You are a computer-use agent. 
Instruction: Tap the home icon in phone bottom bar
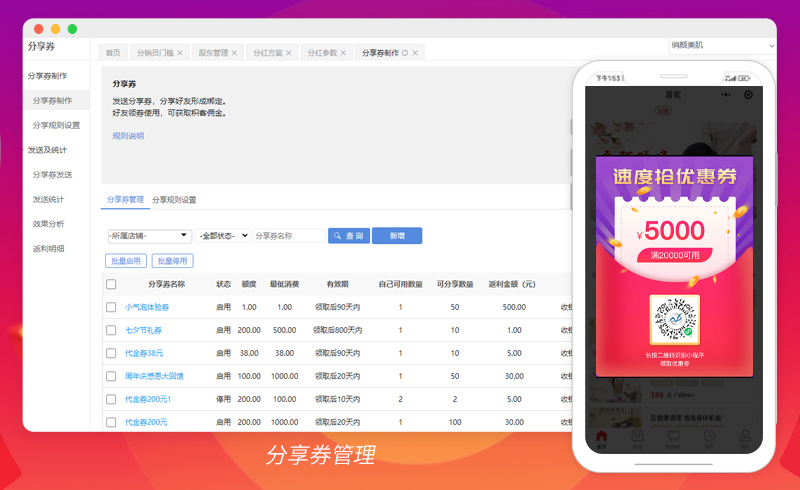point(601,437)
